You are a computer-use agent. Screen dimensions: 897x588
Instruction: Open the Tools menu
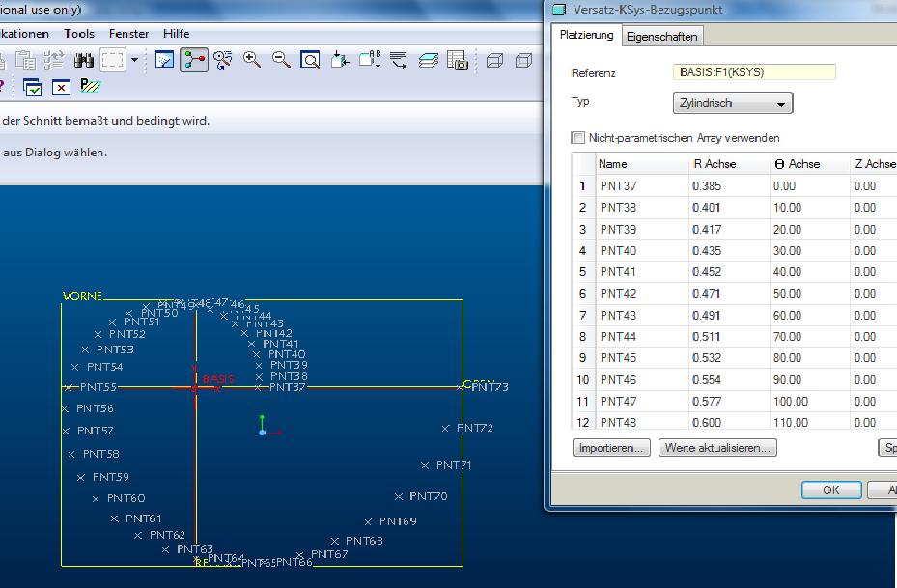pos(79,34)
